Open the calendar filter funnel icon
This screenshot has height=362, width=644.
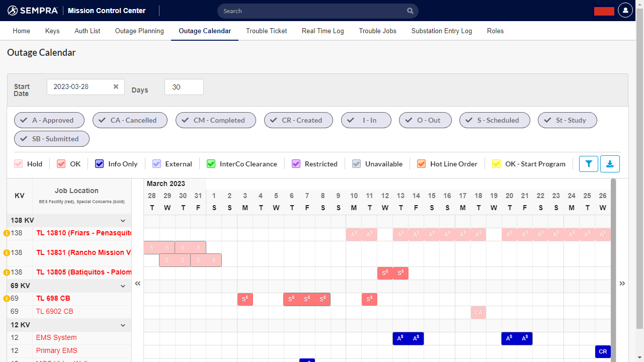[x=588, y=163]
